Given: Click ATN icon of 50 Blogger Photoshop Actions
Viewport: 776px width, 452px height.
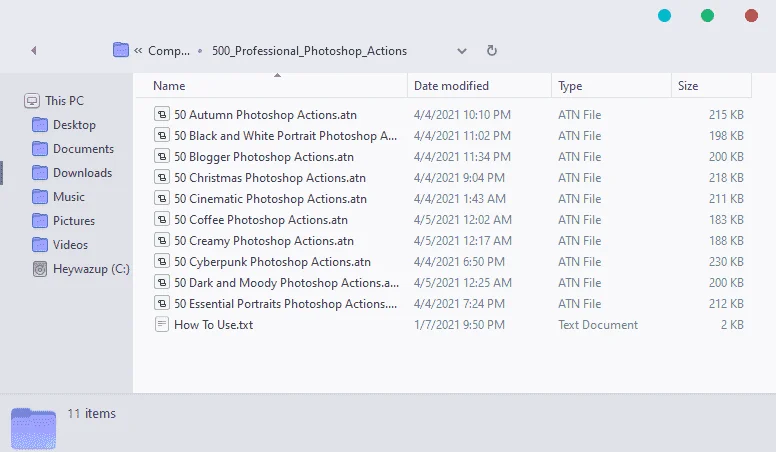Looking at the screenshot, I should (x=161, y=156).
